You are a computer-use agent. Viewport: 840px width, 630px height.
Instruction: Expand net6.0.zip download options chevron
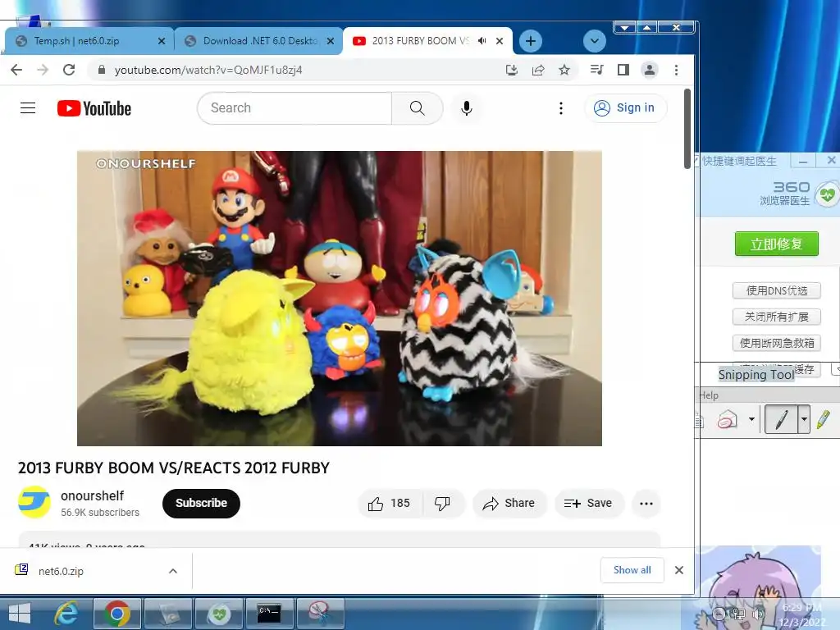click(173, 571)
